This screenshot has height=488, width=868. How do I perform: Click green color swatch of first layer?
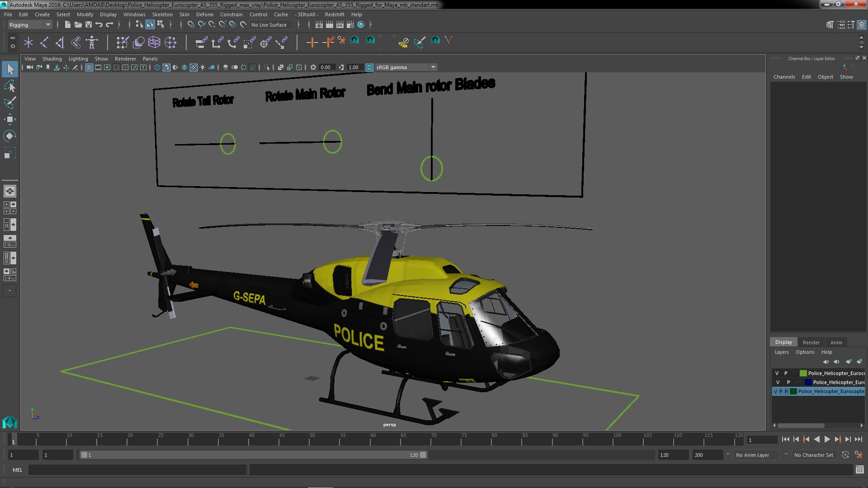click(803, 373)
